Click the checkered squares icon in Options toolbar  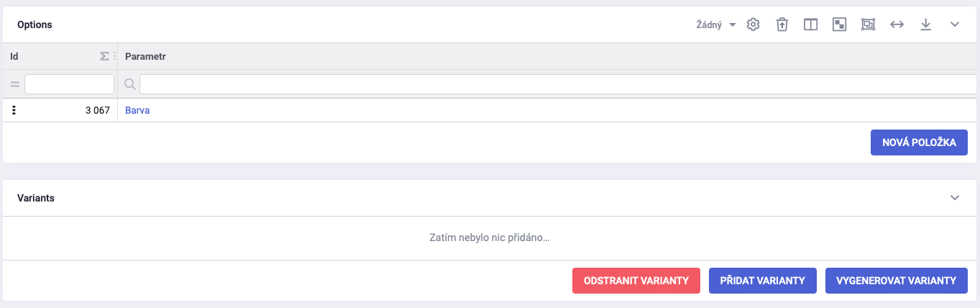(839, 24)
